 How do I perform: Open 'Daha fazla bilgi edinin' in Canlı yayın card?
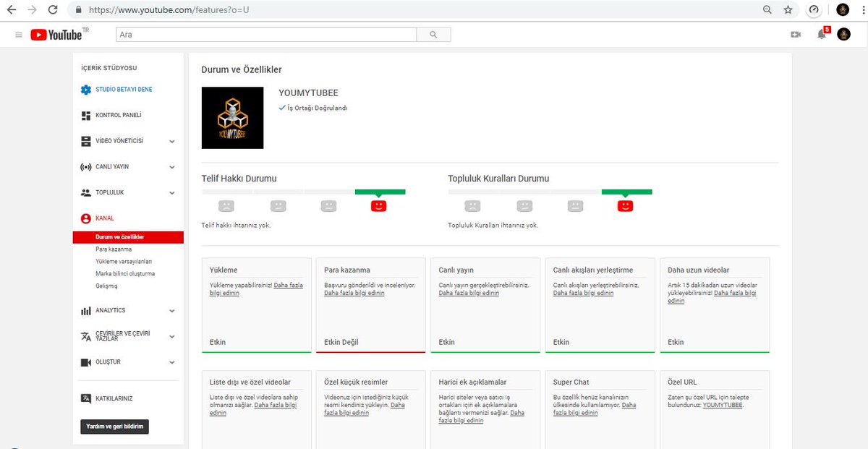click(x=469, y=293)
